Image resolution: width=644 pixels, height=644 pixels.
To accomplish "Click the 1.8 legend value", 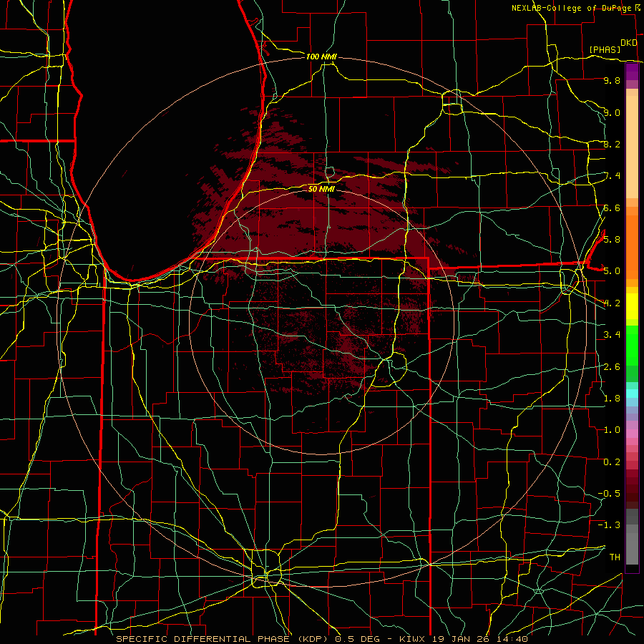I will 612,399.
